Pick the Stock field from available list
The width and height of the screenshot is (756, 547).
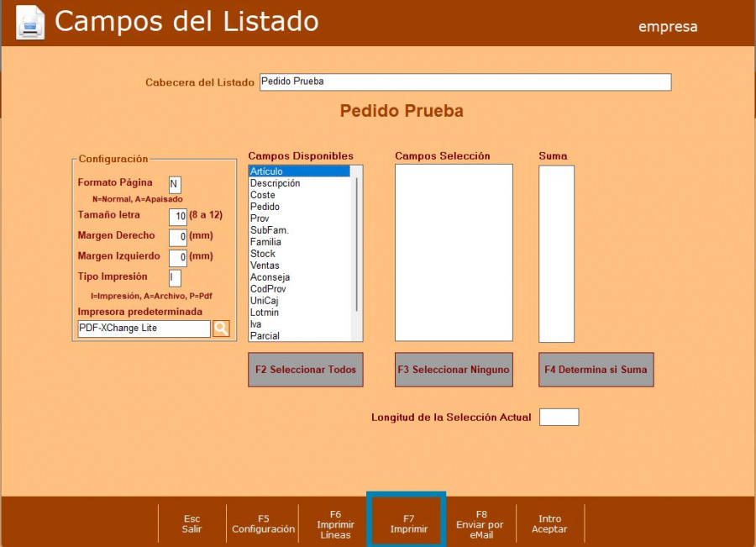(263, 254)
